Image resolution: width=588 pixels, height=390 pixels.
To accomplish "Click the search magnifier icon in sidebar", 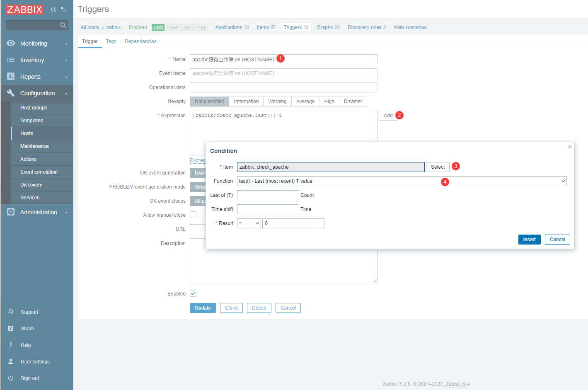I will [x=63, y=26].
